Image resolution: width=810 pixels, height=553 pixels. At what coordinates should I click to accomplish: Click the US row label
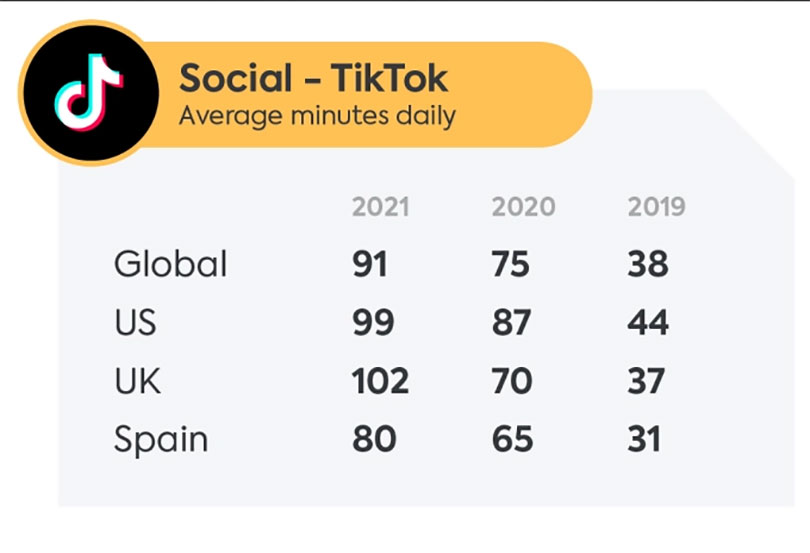135,323
